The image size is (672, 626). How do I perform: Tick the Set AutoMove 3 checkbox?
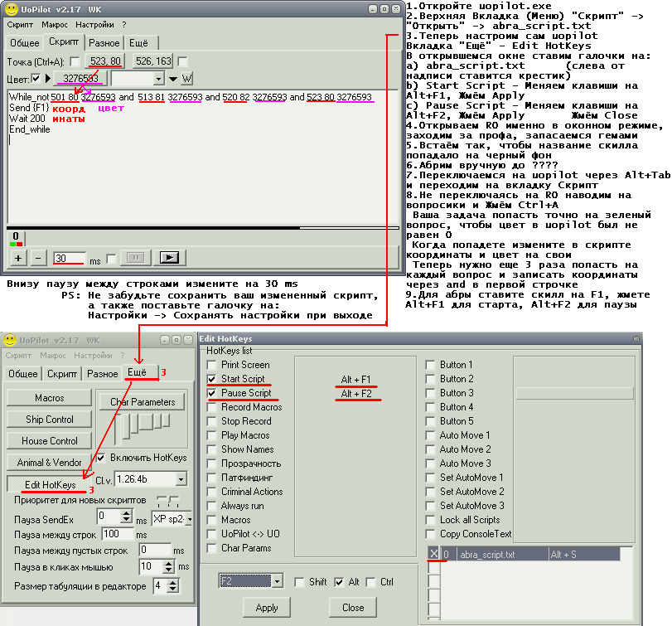pyautogui.click(x=430, y=507)
